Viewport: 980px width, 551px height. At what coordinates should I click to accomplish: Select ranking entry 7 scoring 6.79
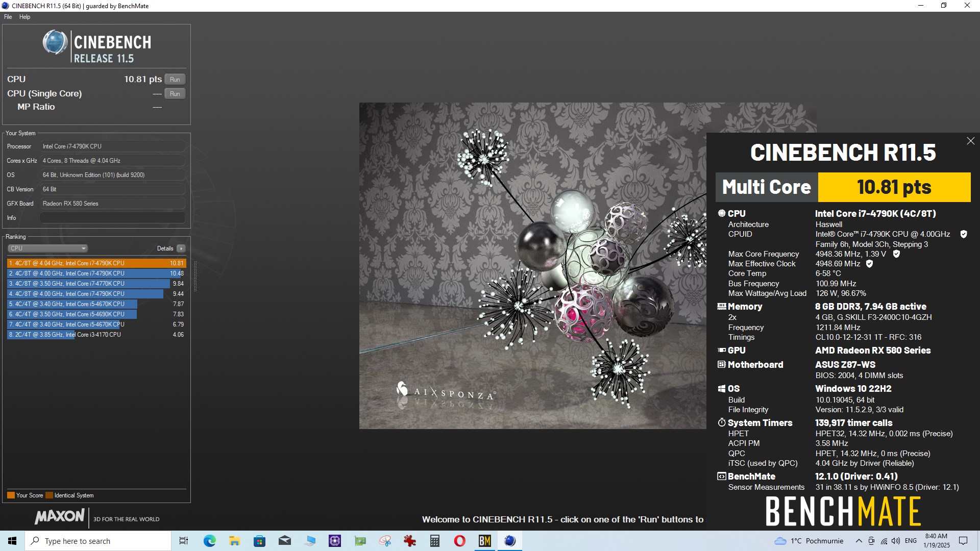pos(96,324)
